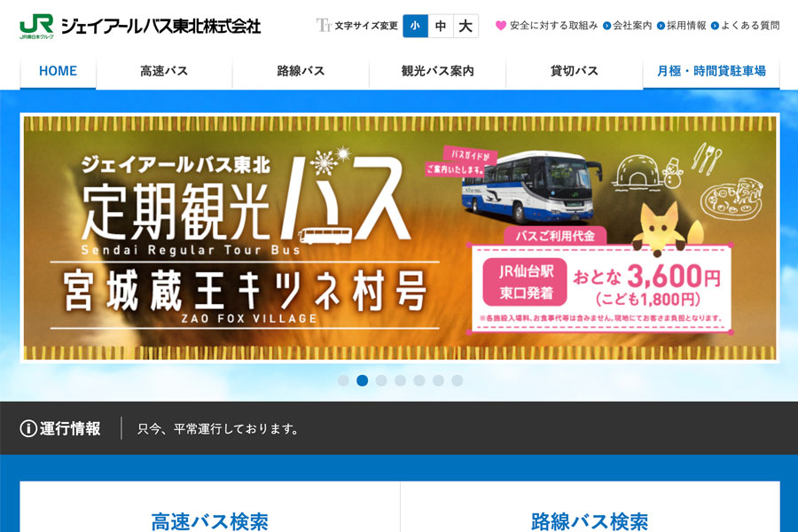Viewport: 798px width, 532px height.
Task: Click 只今、平常運行しております status message
Action: click(218, 429)
